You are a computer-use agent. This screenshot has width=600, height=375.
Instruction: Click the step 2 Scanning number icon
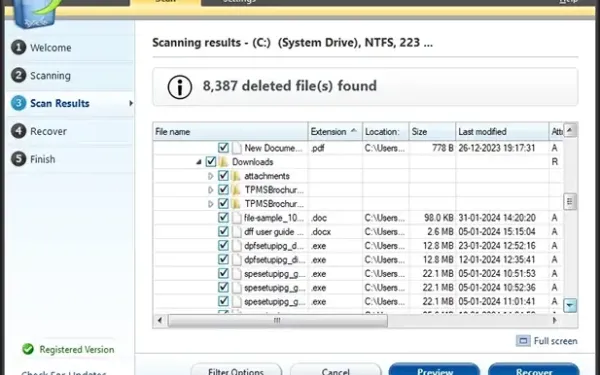point(18,75)
